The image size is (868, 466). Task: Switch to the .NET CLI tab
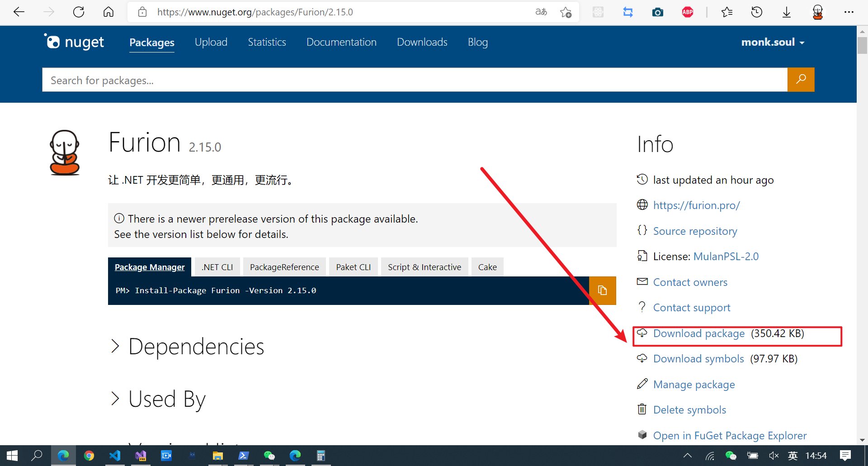(217, 267)
